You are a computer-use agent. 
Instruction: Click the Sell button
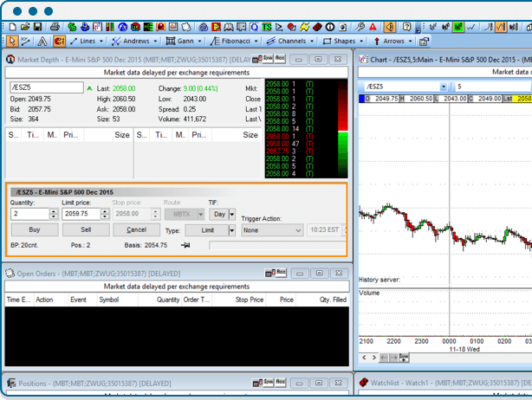86,229
